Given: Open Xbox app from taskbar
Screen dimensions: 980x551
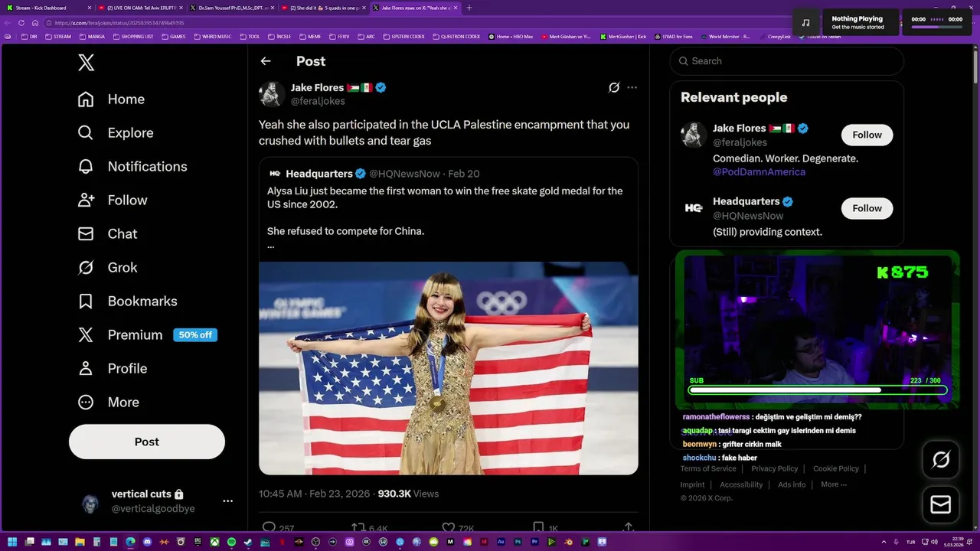Looking at the screenshot, I should 214,542.
